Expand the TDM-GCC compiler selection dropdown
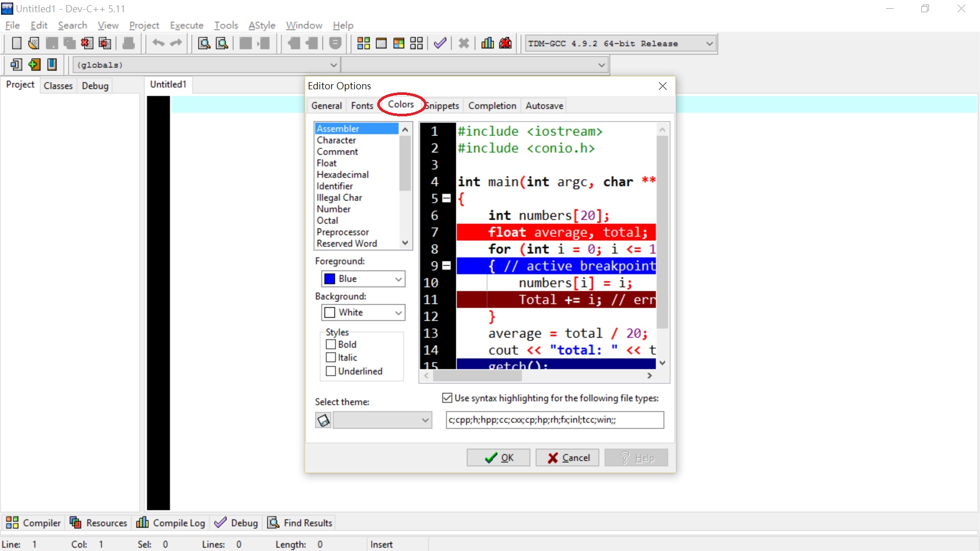This screenshot has width=980, height=551. 709,44
